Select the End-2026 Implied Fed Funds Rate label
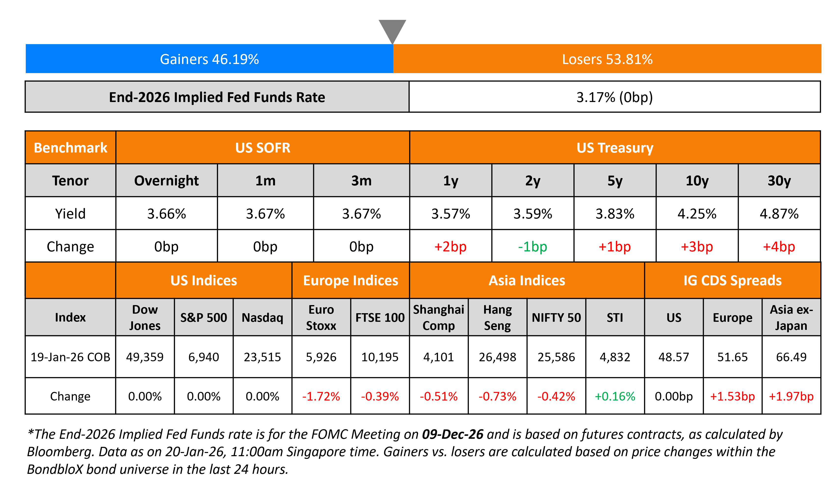This screenshot has height=504, width=834. (x=217, y=97)
